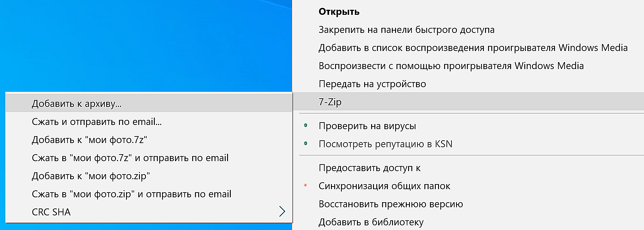644x230 pixels.
Task: Open the CRC SHA menu entry
Action: (149, 212)
